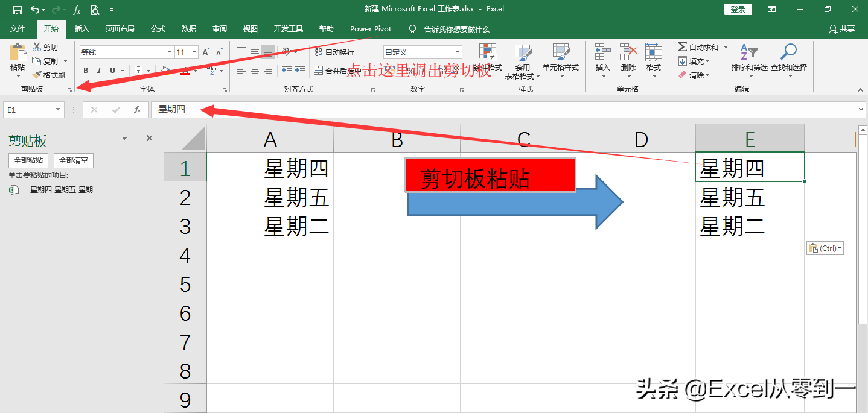Open the number format dropdown 自定义
This screenshot has width=868, height=413.
458,52
